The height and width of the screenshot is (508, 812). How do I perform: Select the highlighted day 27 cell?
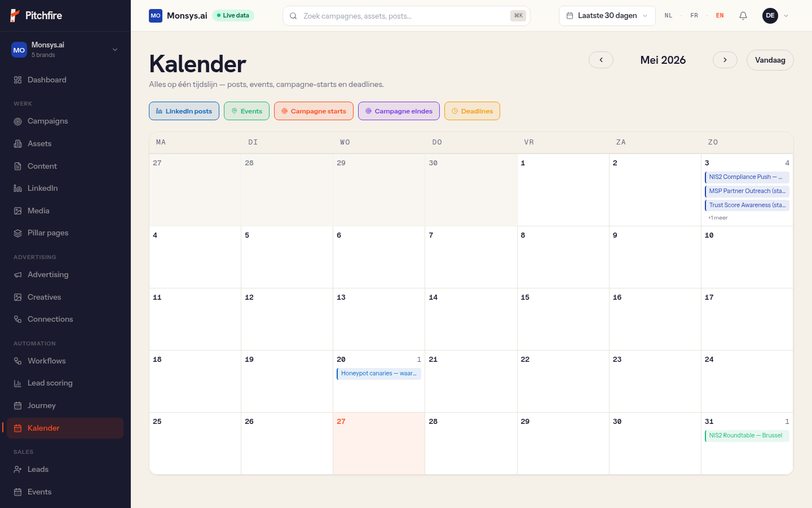[379, 444]
